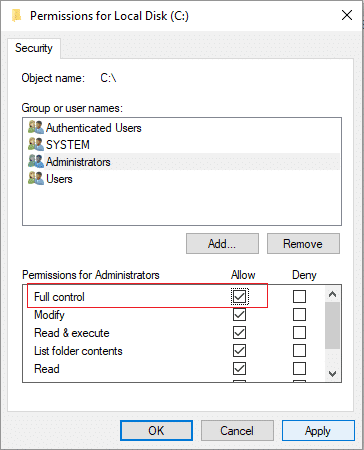Toggle Allow checkbox for Read
This screenshot has height=450, width=364.
tap(239, 368)
